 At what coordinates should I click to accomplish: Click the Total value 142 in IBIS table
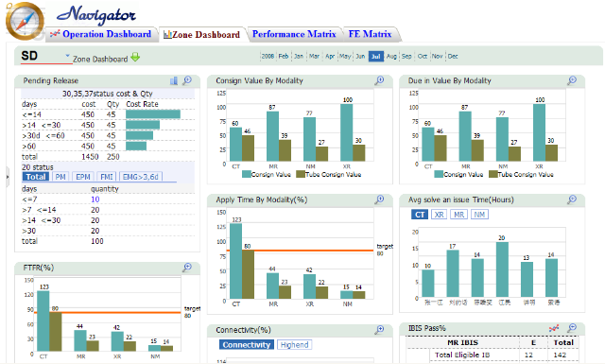(560, 355)
